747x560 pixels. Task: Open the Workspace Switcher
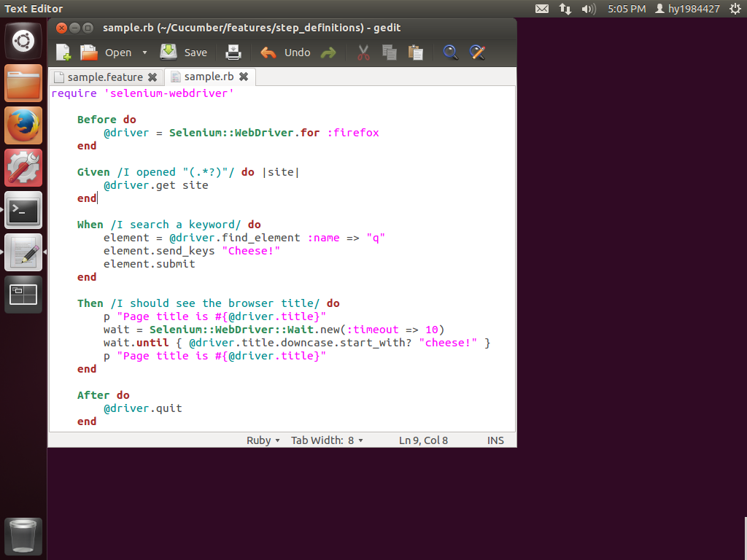23,295
